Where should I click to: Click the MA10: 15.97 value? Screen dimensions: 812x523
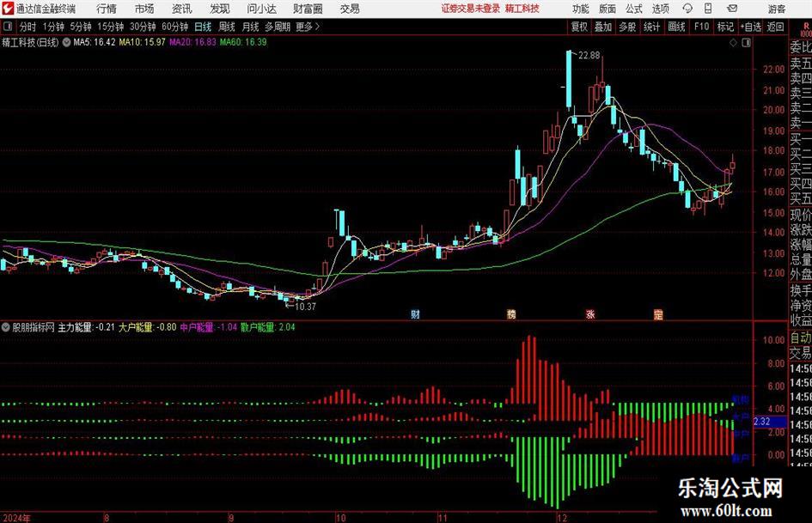coord(143,42)
